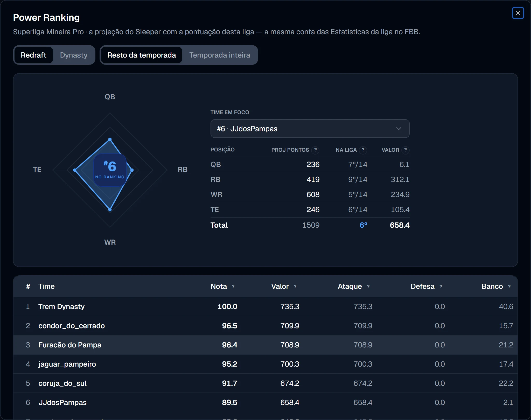Open the Defesa column help icon
The image size is (531, 420).
pyautogui.click(x=441, y=286)
